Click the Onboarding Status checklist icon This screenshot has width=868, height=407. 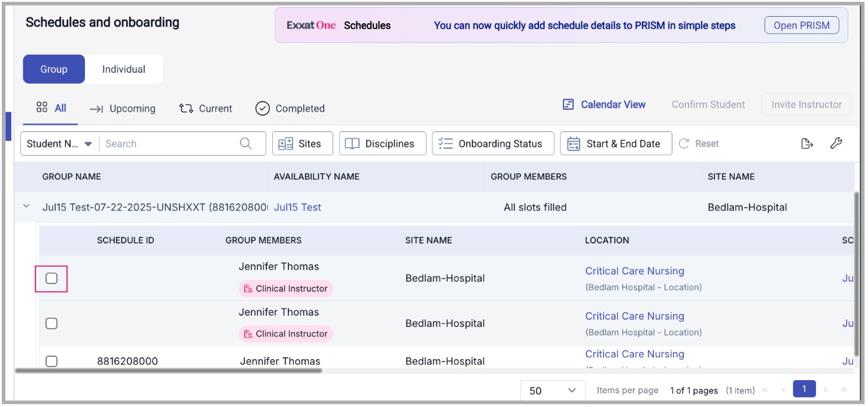pos(445,143)
